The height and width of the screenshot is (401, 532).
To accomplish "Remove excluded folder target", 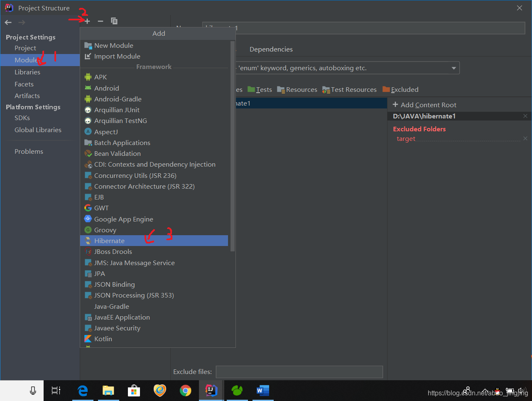I will (525, 138).
